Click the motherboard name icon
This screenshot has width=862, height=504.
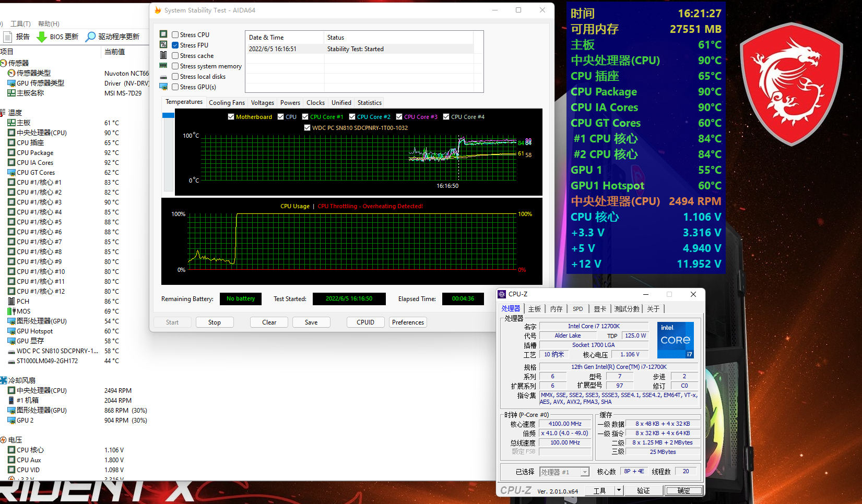click(11, 93)
